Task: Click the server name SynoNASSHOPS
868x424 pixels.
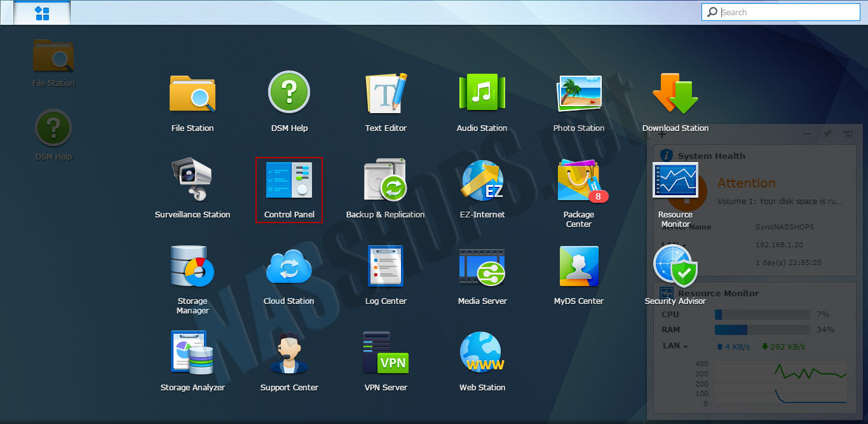Action: tap(785, 227)
